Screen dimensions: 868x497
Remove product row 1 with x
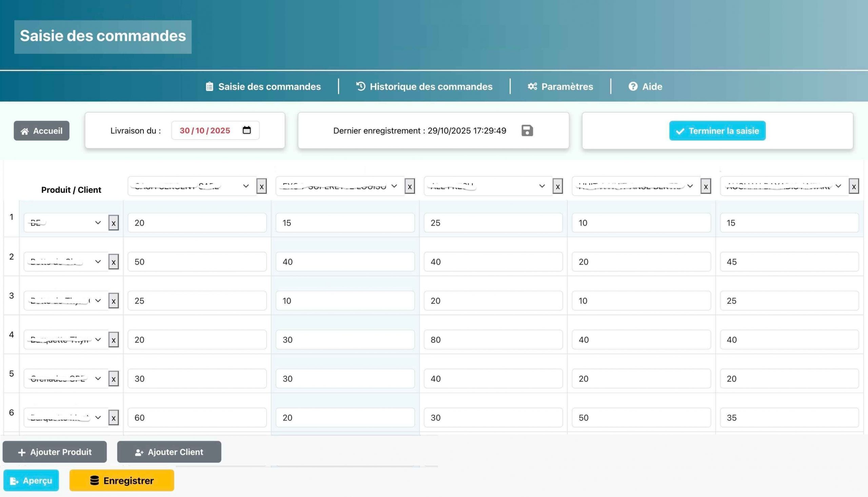[x=113, y=223]
